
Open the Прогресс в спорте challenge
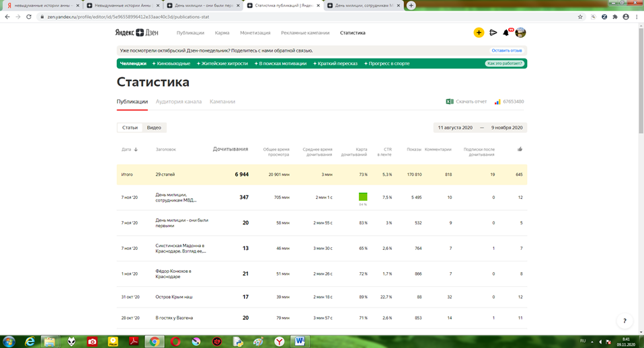tap(387, 64)
